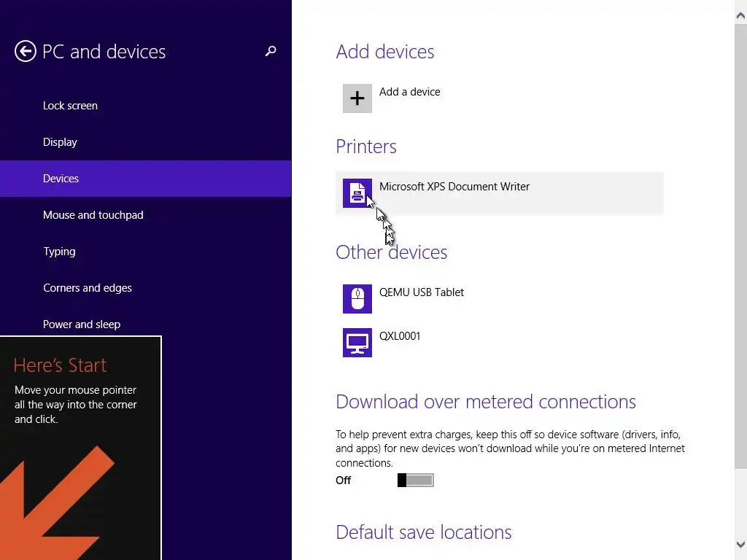This screenshot has height=560, width=747.
Task: Select the QXL0001 monitor icon
Action: point(357,343)
